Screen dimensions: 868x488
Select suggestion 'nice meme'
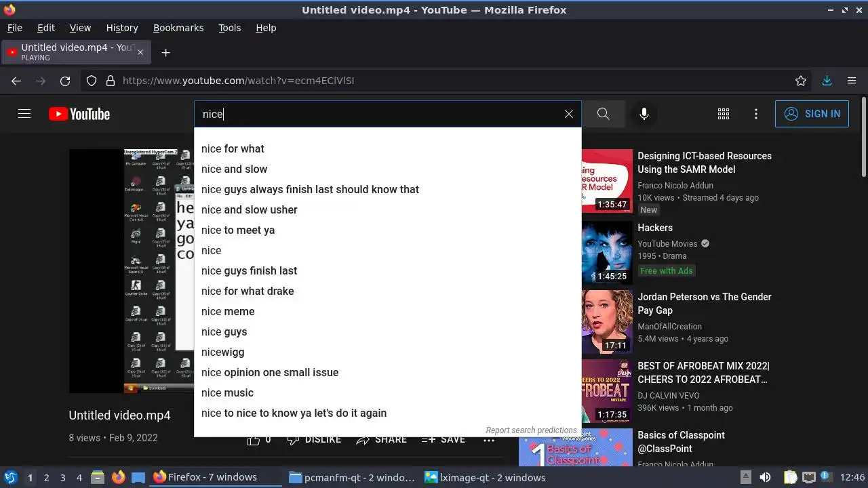pos(388,311)
